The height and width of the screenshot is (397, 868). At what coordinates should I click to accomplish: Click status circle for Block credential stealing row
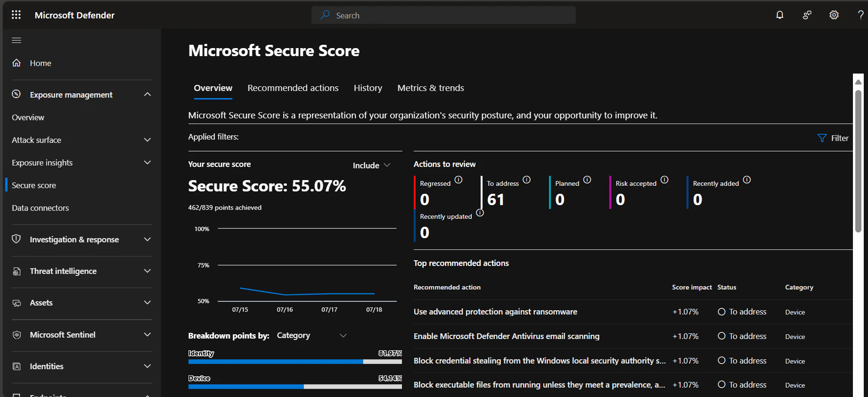click(721, 361)
